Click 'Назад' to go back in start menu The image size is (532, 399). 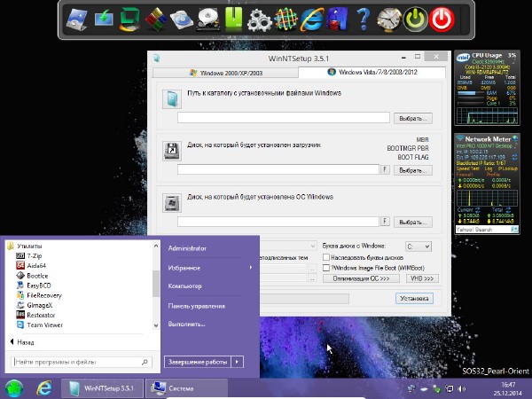coord(25,341)
